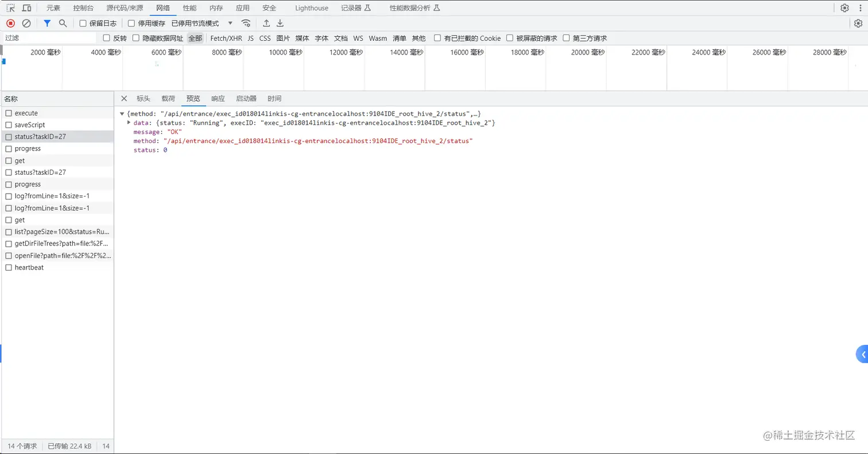The width and height of the screenshot is (868, 454).
Task: Open DevTools settings gear in top tab bar
Action: [x=844, y=8]
